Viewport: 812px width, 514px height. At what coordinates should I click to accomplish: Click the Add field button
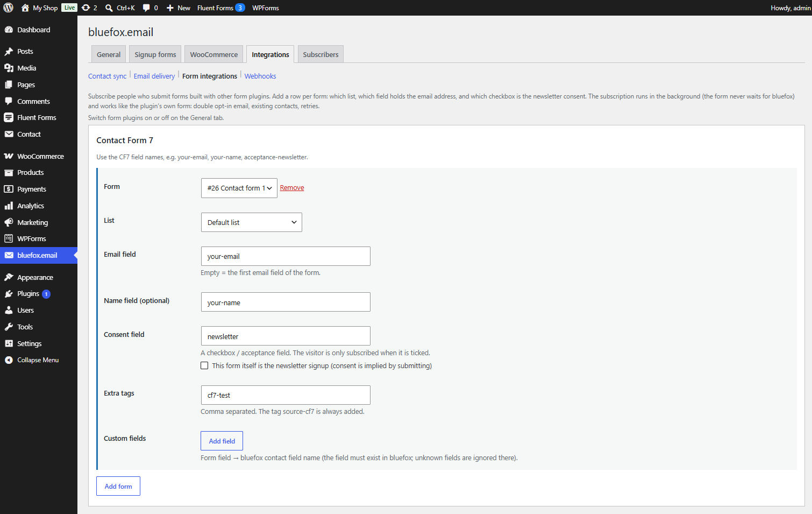tap(222, 441)
